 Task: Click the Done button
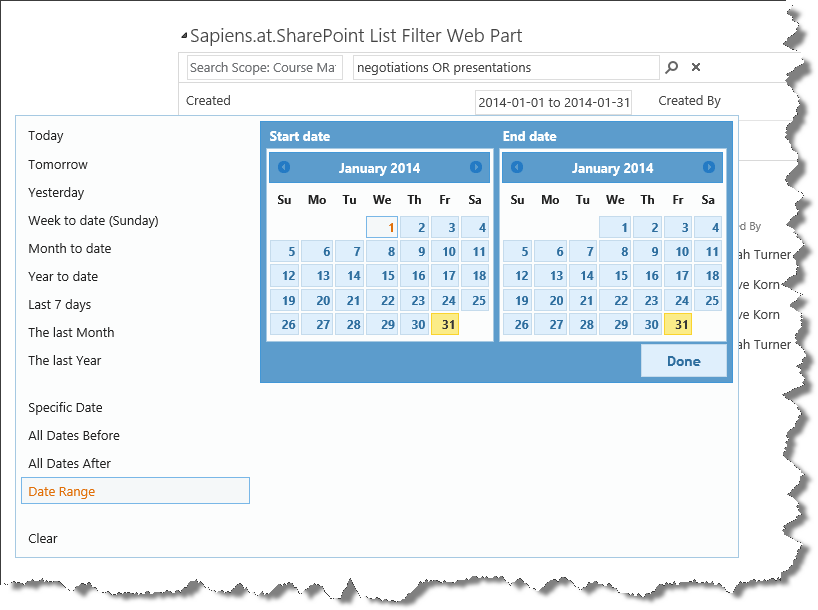click(683, 361)
